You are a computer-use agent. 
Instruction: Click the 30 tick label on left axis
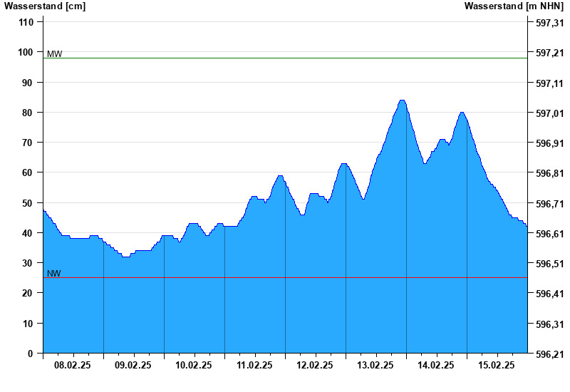tap(27, 263)
